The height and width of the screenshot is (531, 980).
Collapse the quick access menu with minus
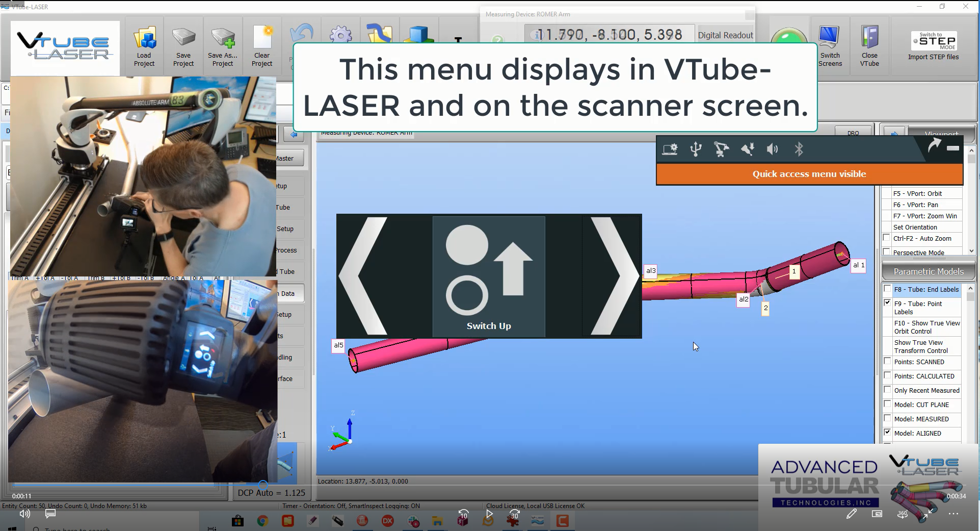(952, 148)
